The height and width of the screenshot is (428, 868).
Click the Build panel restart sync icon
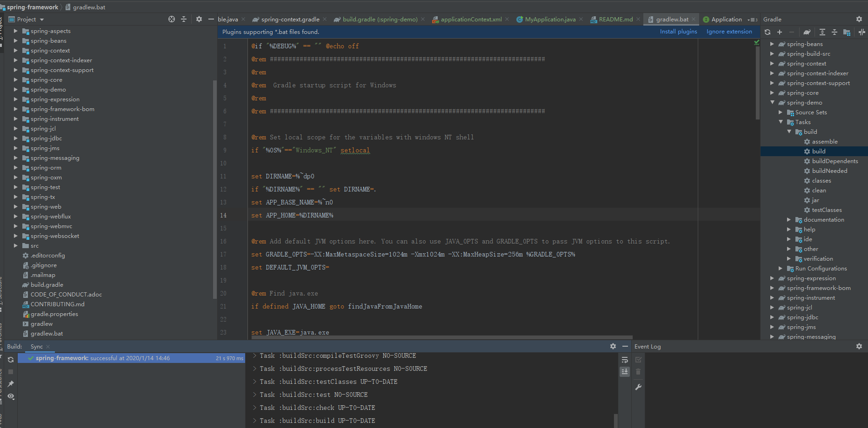(x=11, y=360)
